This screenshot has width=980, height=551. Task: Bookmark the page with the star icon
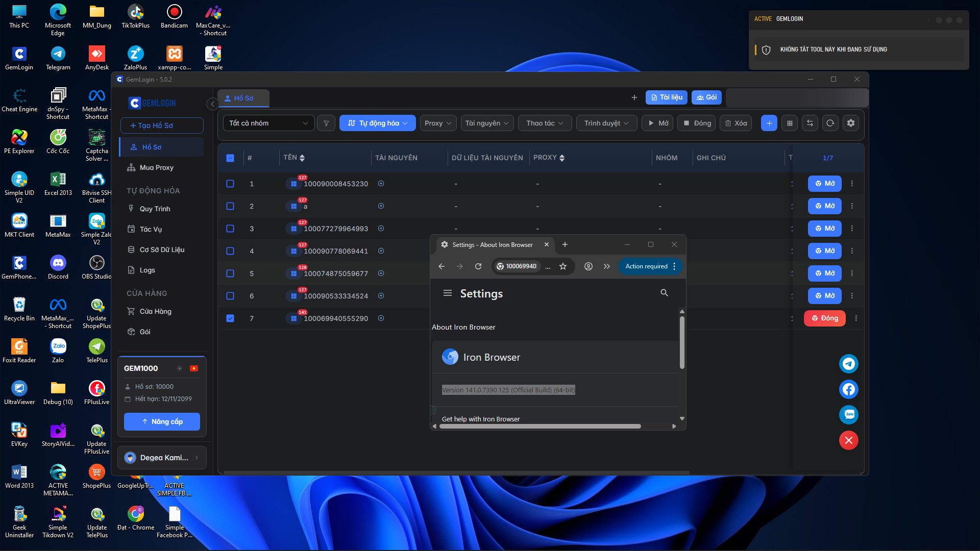tap(563, 266)
